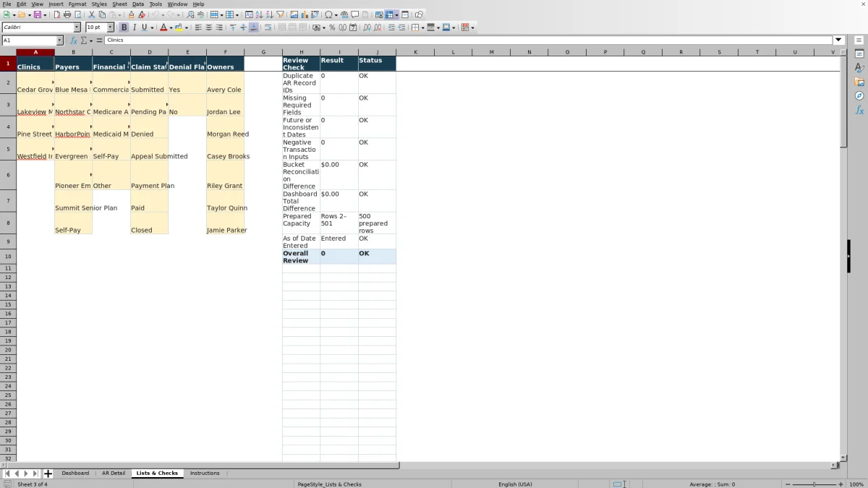Click the Align Top icon
Image resolution: width=868 pixels, height=488 pixels.
click(x=232, y=27)
